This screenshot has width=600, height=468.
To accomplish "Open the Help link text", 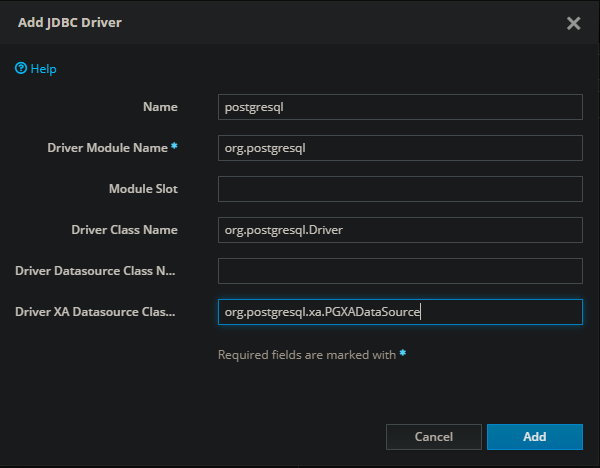I will [x=43, y=69].
